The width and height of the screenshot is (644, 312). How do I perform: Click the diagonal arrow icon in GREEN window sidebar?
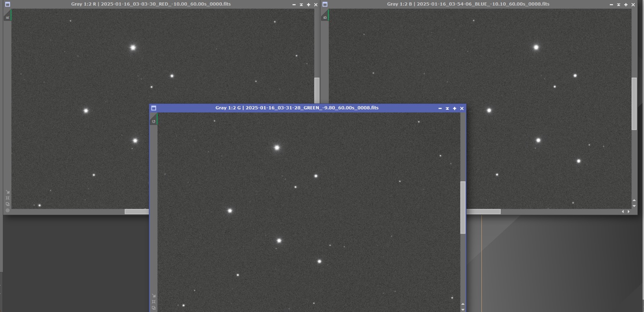(x=153, y=296)
